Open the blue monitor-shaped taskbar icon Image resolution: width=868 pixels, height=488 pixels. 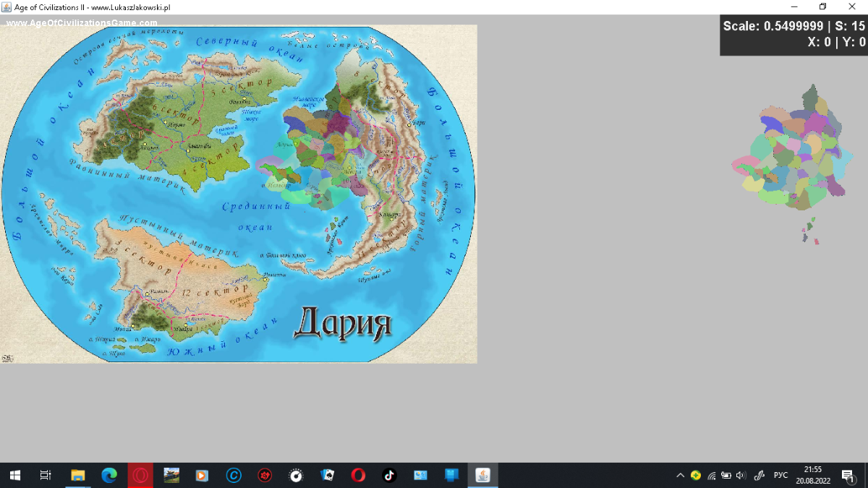tap(451, 475)
